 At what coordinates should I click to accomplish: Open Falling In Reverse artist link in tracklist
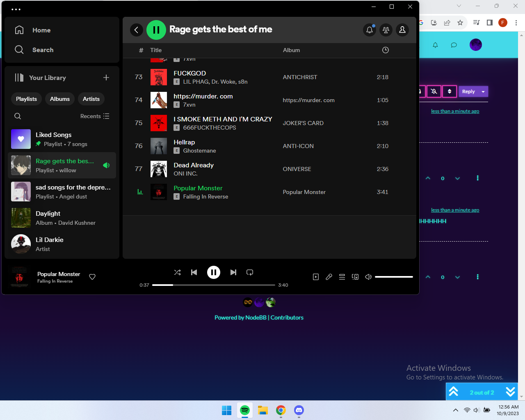pos(205,196)
